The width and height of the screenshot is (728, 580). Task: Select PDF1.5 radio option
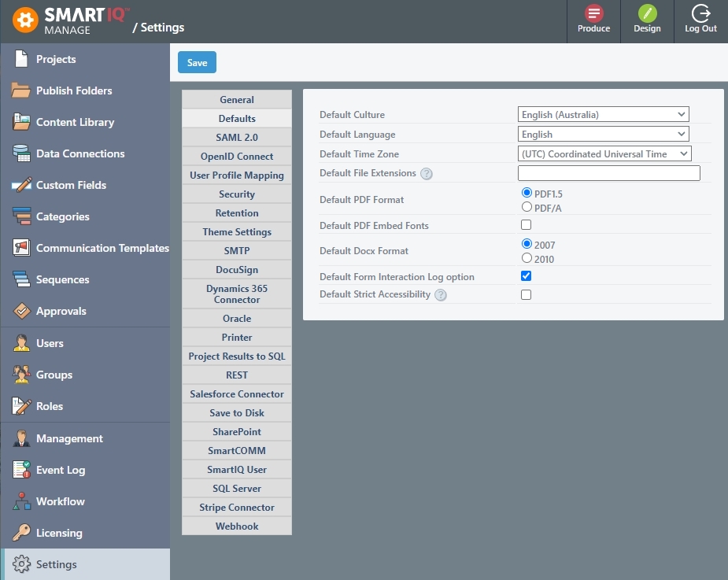coord(527,193)
